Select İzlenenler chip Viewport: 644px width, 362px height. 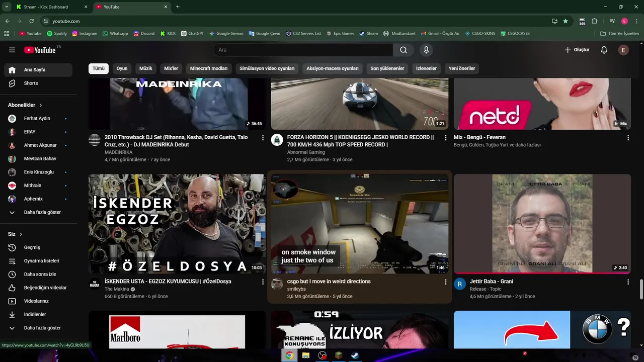click(x=426, y=68)
